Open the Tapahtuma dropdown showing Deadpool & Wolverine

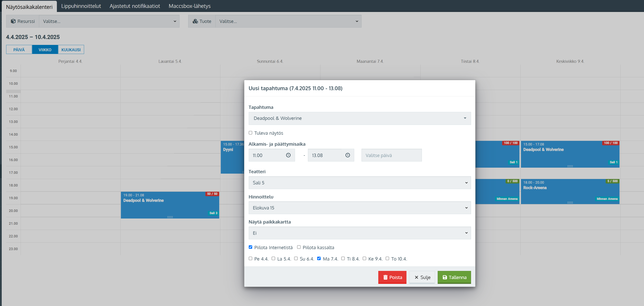point(359,118)
